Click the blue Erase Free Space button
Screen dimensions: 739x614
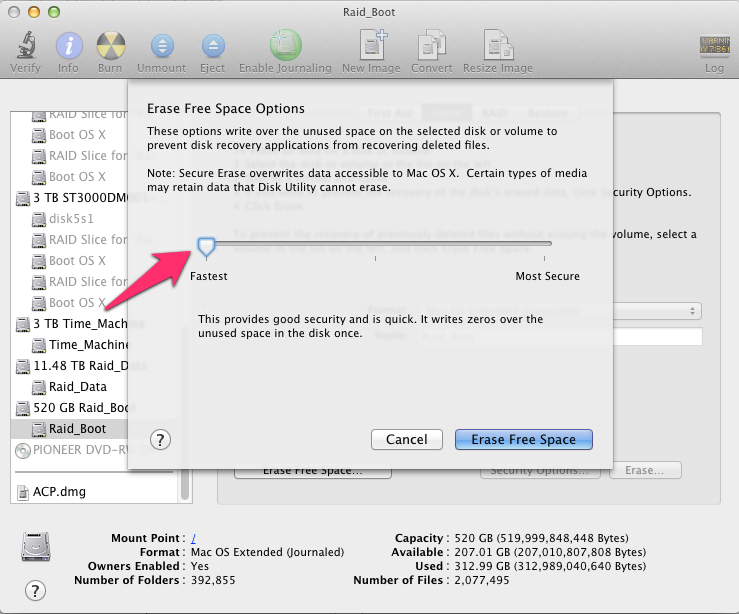click(x=524, y=440)
